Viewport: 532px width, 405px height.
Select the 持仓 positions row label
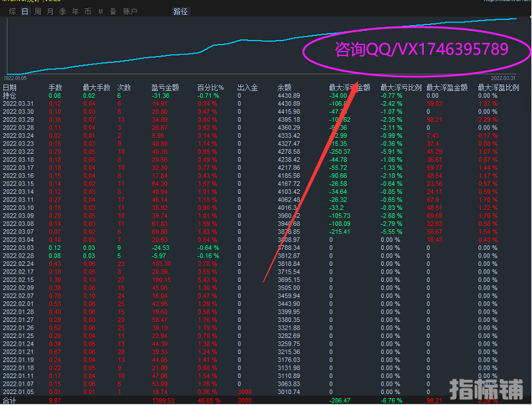10,96
